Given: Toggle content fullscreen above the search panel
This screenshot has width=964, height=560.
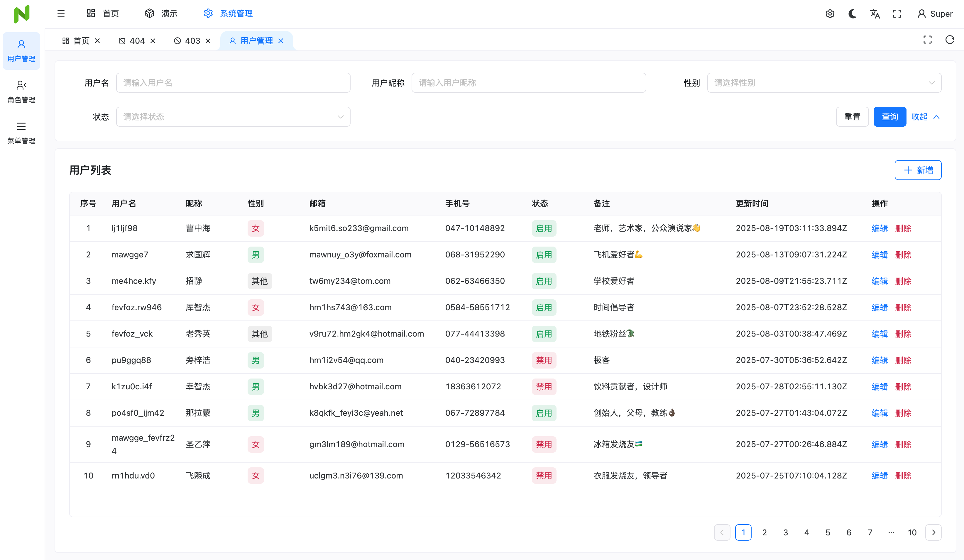Looking at the screenshot, I should click(x=927, y=40).
